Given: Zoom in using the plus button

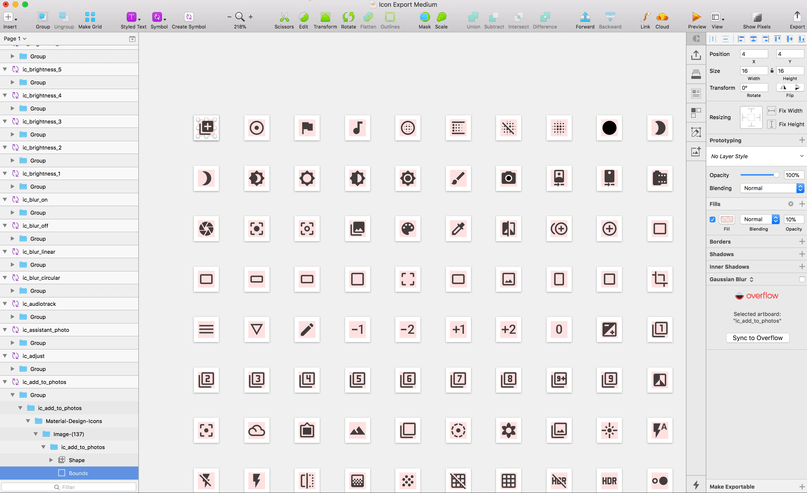Looking at the screenshot, I should coord(251,17).
